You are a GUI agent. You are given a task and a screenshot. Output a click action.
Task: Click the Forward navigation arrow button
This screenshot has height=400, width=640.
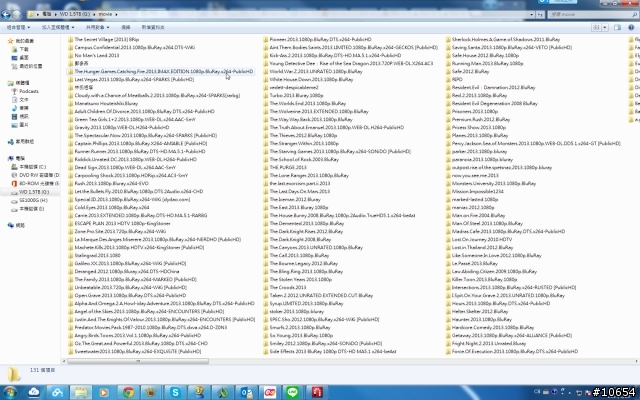(x=16, y=14)
